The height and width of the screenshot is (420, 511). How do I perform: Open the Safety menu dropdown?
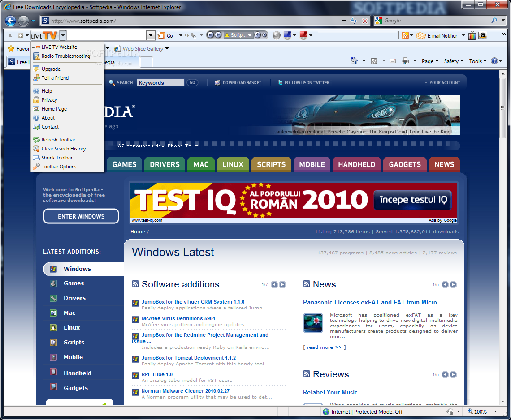pos(454,61)
